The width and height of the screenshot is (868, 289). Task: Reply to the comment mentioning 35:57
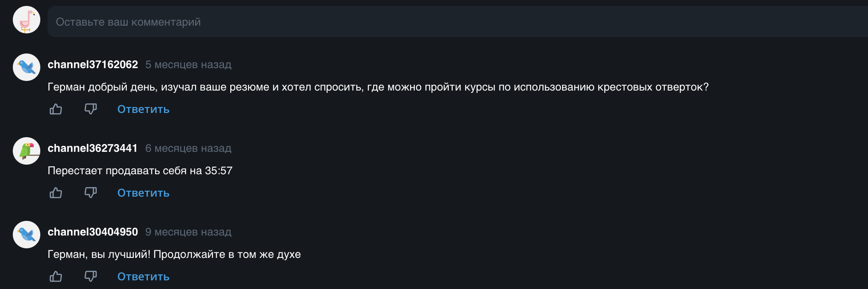click(x=143, y=193)
